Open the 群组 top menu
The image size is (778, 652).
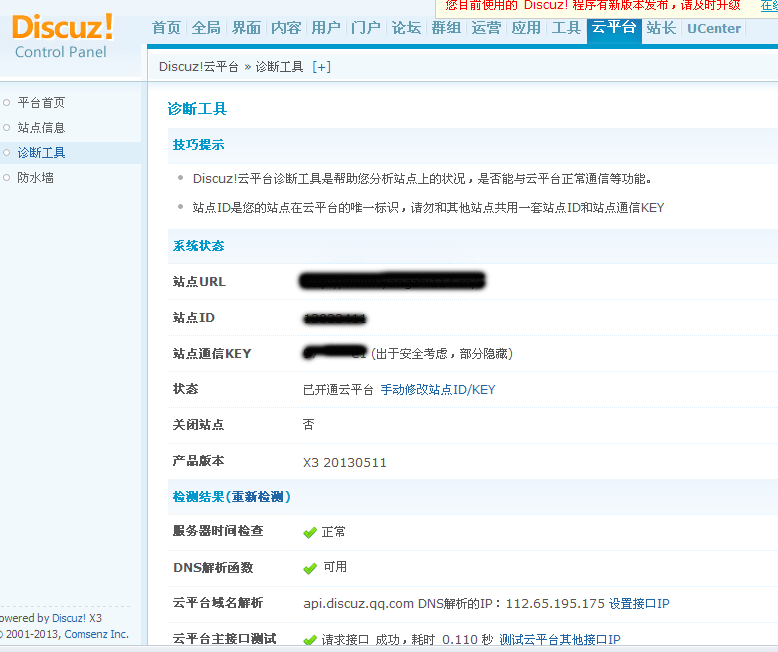[446, 28]
